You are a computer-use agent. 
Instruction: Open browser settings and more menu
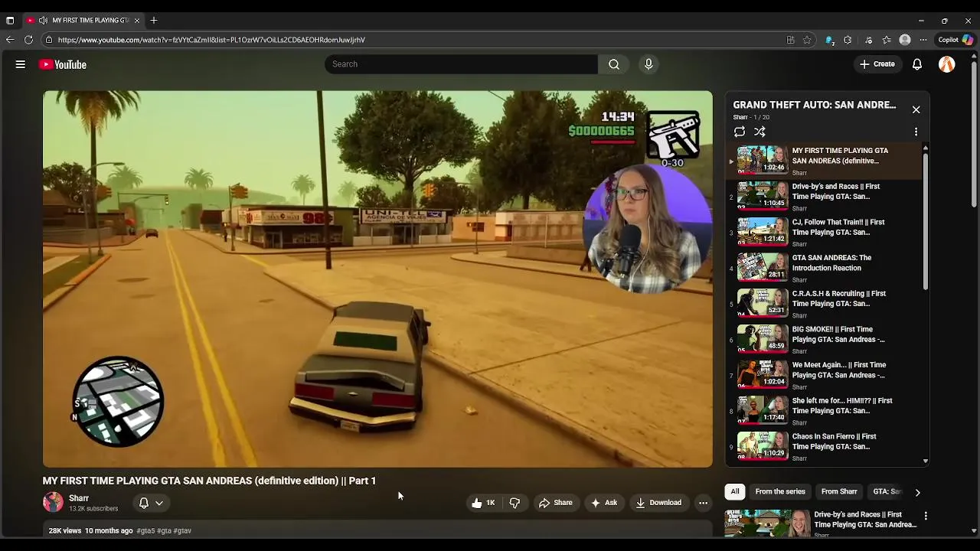(923, 40)
